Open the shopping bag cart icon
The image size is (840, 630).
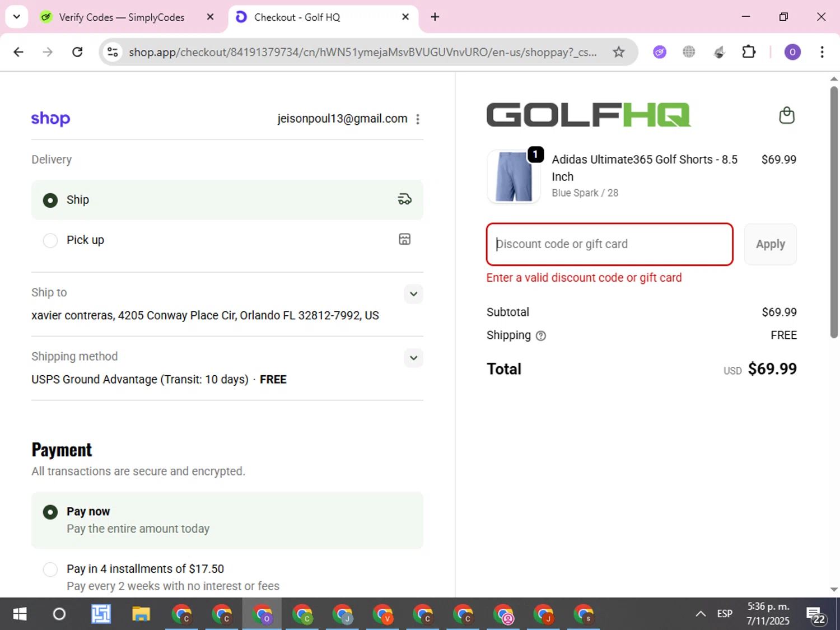(x=787, y=115)
